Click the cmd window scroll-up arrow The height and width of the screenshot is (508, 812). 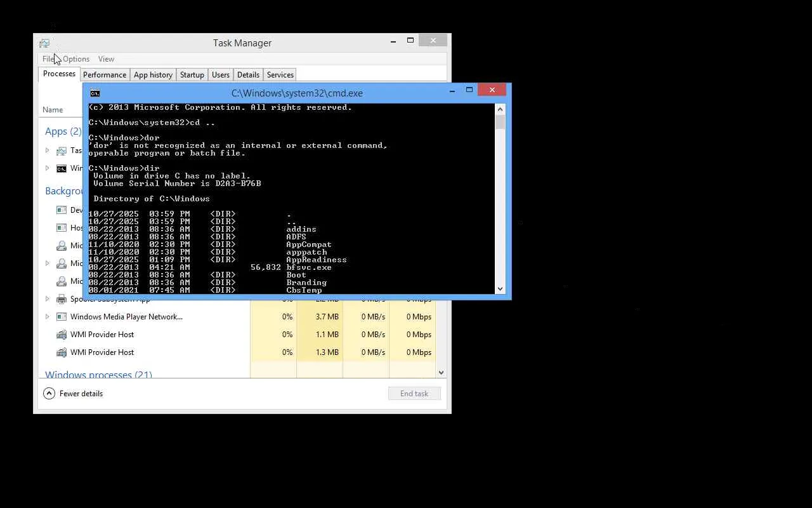(x=500, y=109)
